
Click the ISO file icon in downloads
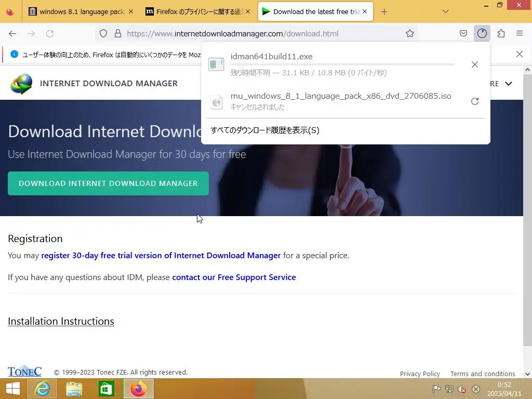(216, 102)
